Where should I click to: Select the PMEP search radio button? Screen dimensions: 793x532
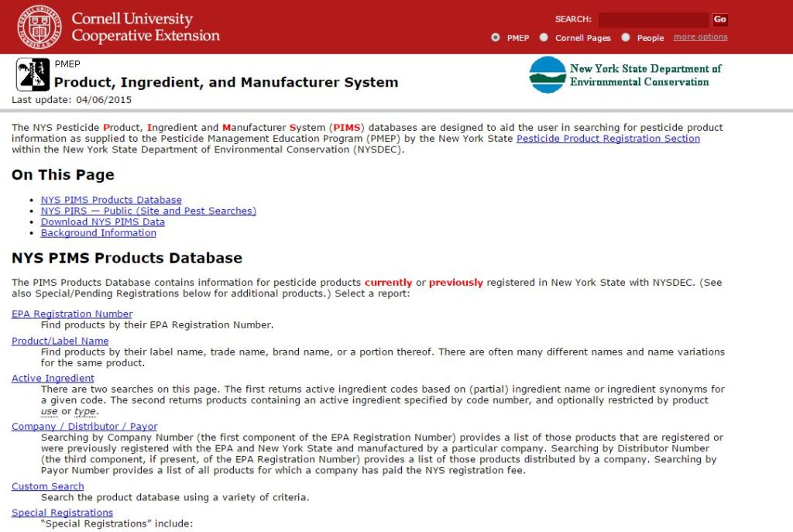pyautogui.click(x=496, y=37)
